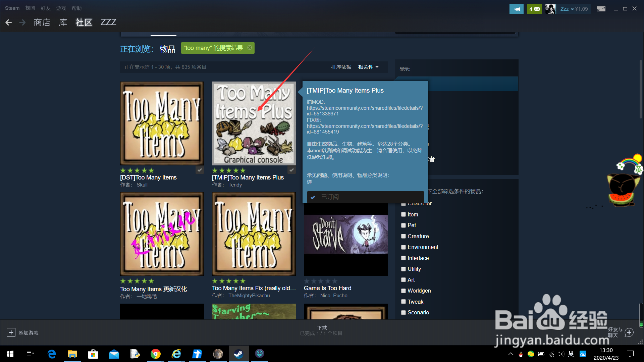Check the Pet filter checkbox
The height and width of the screenshot is (362, 644).
[x=404, y=225]
